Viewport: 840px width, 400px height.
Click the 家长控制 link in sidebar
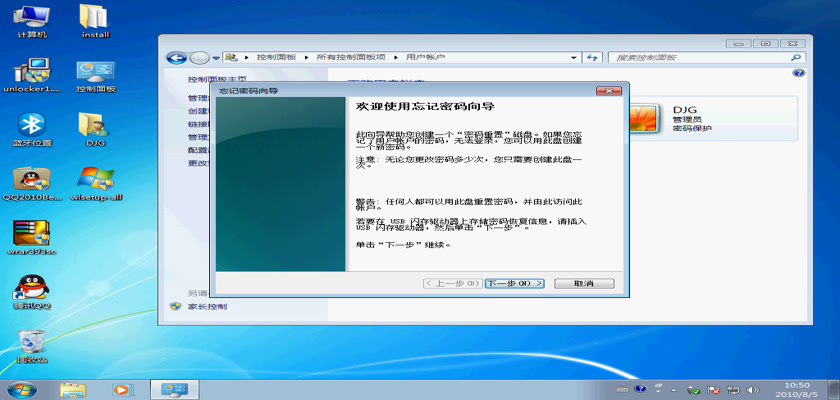208,306
